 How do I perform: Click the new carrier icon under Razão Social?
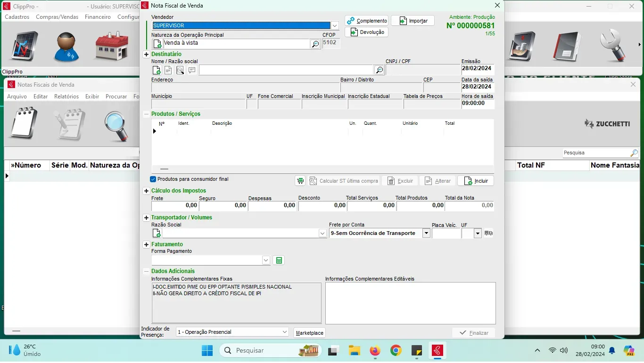pyautogui.click(x=157, y=233)
